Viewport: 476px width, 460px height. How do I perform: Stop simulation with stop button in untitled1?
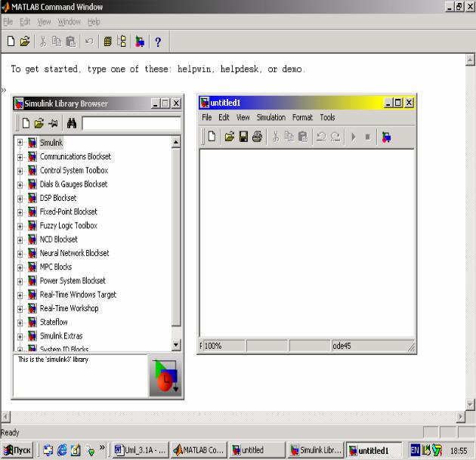coord(368,137)
